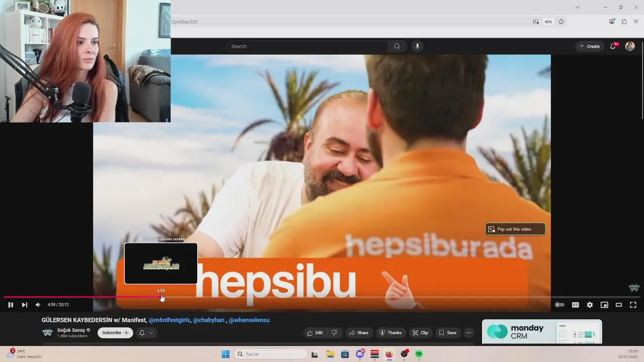Open the Create menu
Viewport: 644px width, 362px height.
[x=589, y=46]
